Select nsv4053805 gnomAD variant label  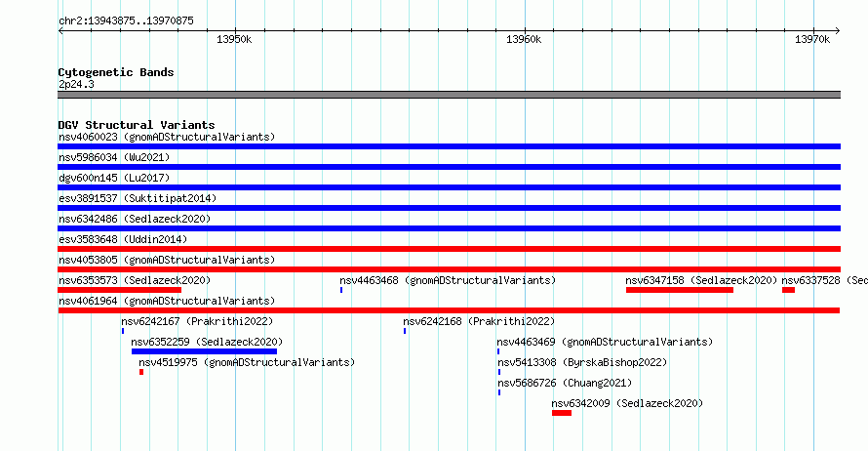pyautogui.click(x=167, y=260)
